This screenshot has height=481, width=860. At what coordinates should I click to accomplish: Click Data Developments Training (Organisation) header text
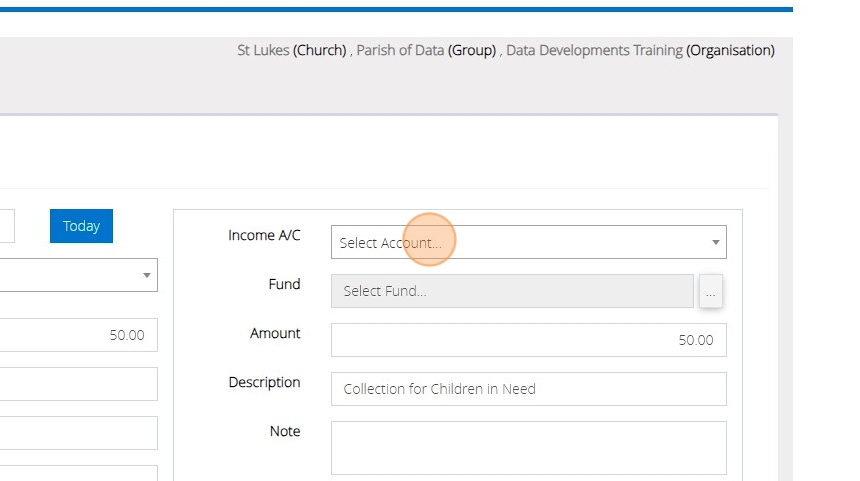[640, 50]
